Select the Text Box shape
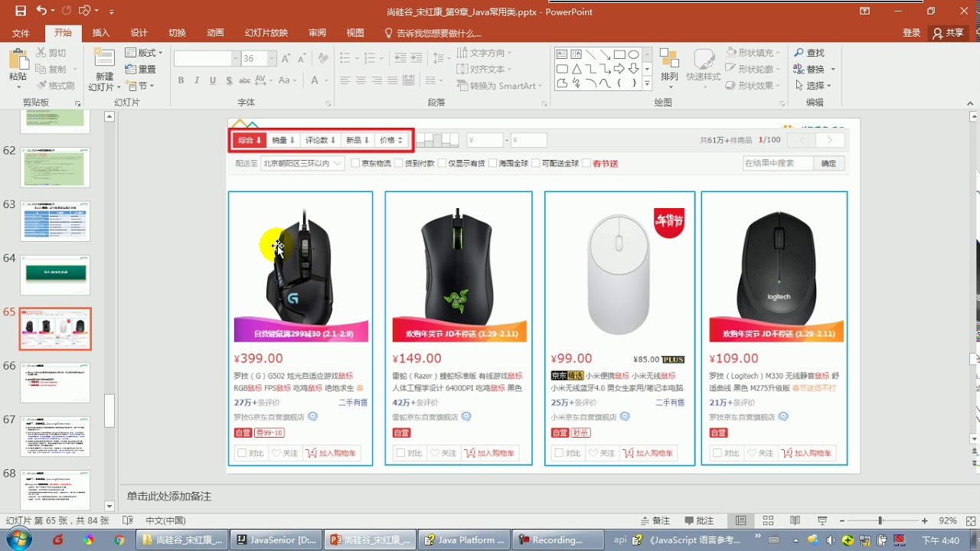Viewport: 980px width, 551px height. 561,54
